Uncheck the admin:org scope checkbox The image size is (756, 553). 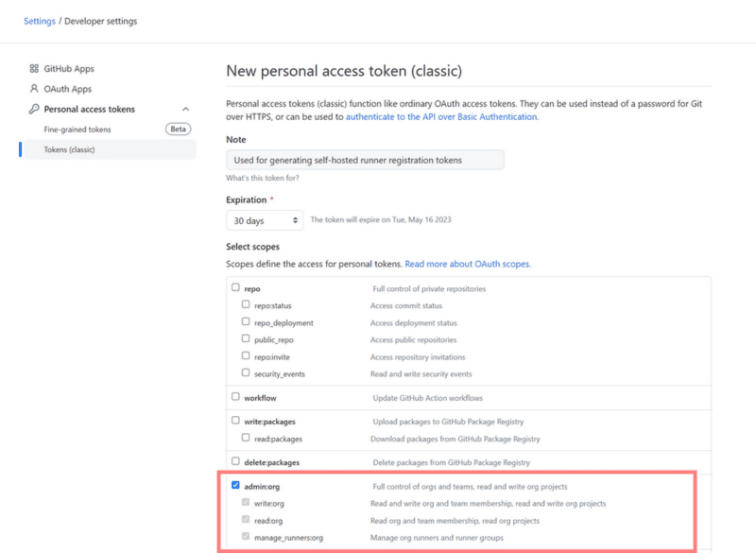pyautogui.click(x=235, y=485)
